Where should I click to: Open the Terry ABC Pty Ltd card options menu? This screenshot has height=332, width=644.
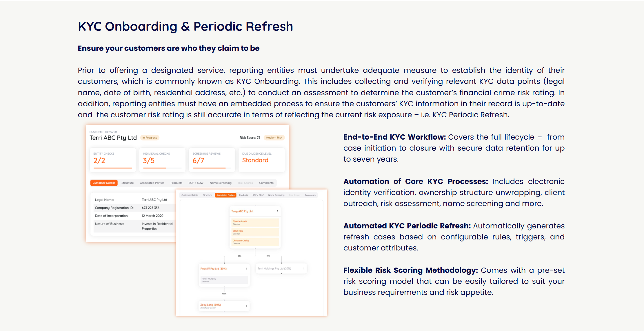coord(277,211)
